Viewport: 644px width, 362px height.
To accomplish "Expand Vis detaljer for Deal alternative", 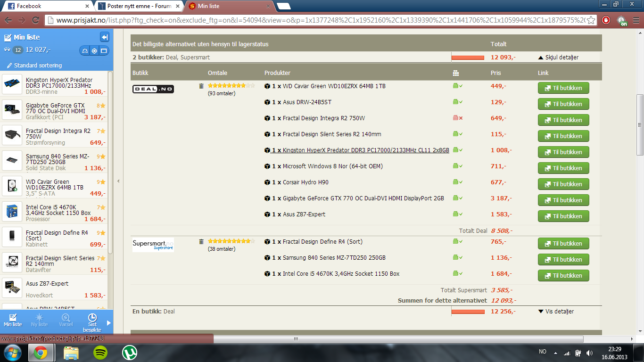I will [x=556, y=312].
